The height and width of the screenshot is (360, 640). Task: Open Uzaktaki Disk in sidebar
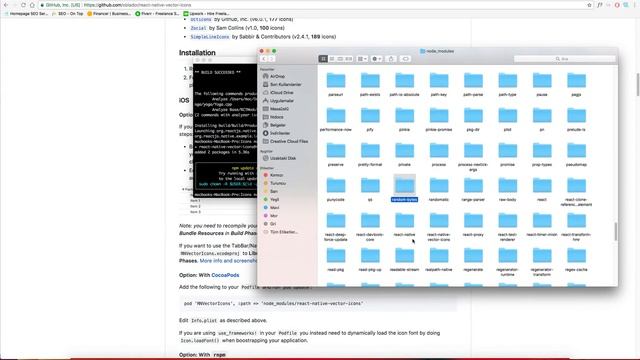(x=279, y=158)
